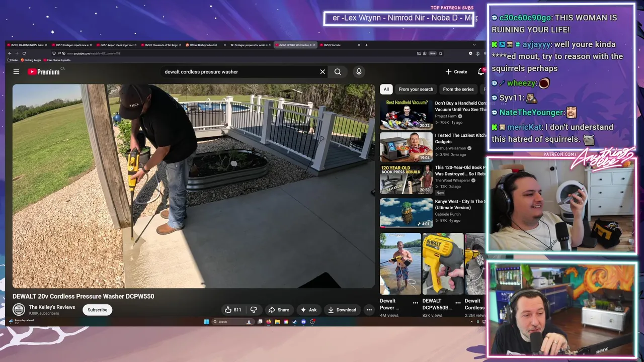Open The Wood Whisperer channel name
This screenshot has width=644, height=362.
(453, 180)
